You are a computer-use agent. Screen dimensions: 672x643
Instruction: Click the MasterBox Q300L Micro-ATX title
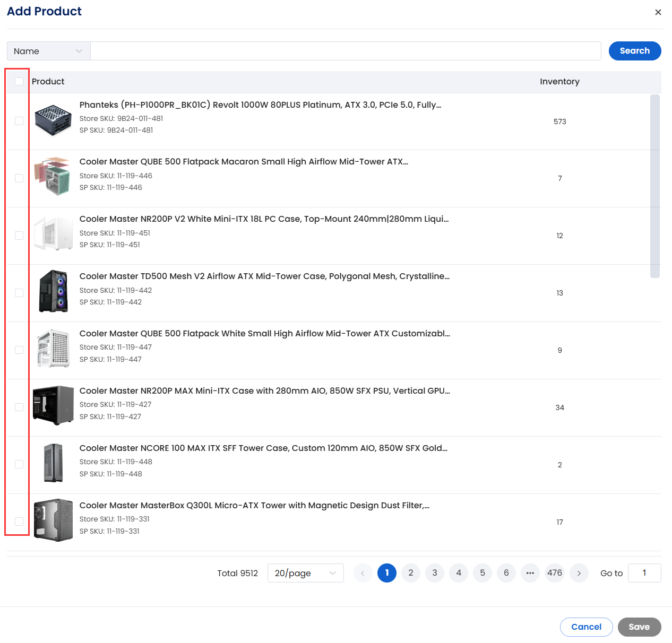255,506
